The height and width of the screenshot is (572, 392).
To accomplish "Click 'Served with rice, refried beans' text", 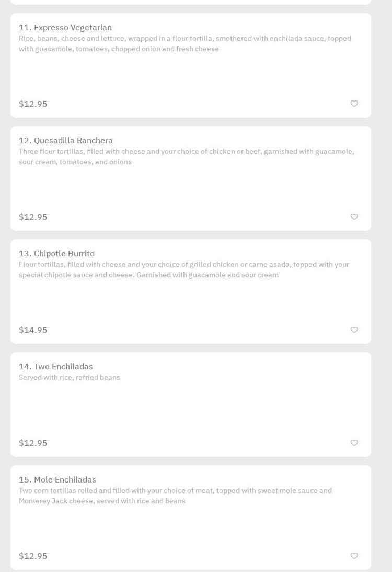I will click(x=70, y=377).
